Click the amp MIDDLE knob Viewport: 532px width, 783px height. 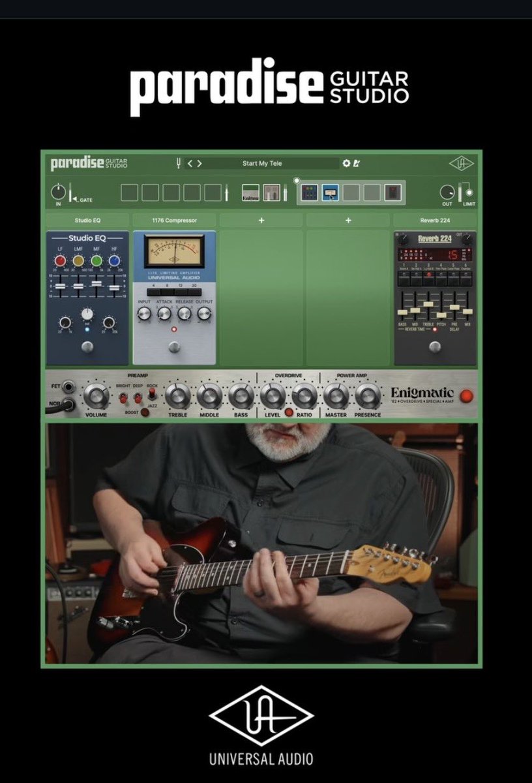(x=209, y=395)
